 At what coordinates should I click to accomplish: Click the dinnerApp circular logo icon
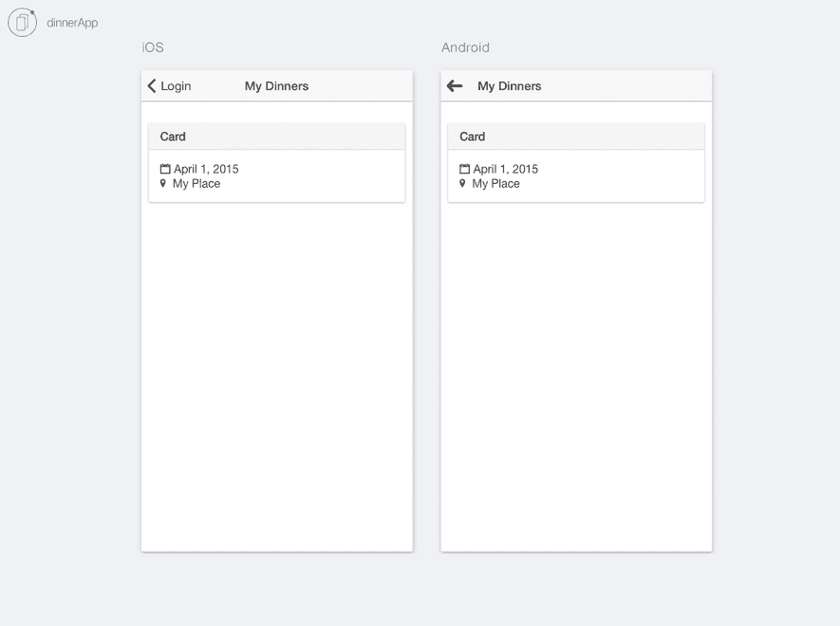click(21, 21)
